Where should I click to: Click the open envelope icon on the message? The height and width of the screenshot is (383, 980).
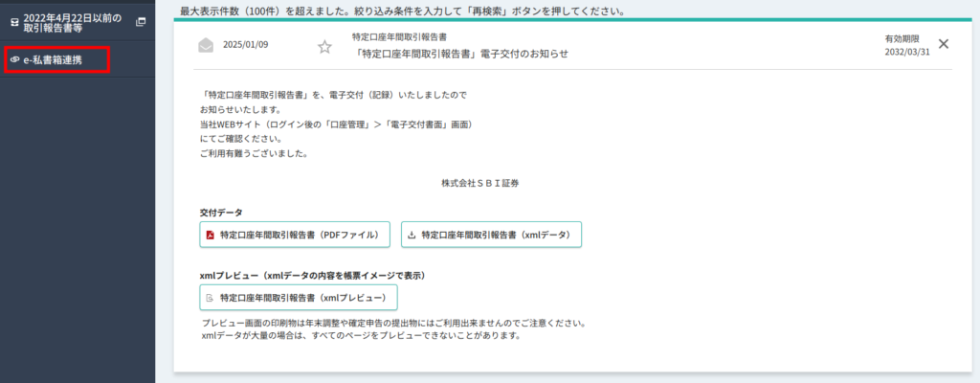(206, 45)
